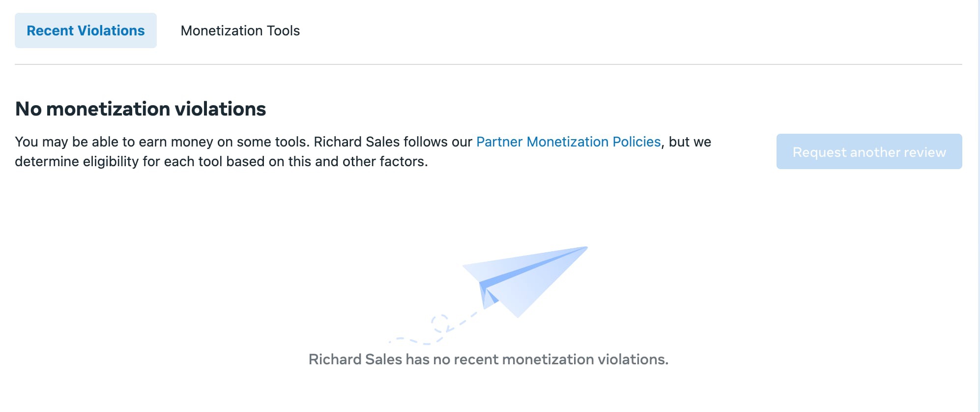Select the highlighted blue Recent Violations label
Image resolution: width=980 pixels, height=412 pixels.
86,30
